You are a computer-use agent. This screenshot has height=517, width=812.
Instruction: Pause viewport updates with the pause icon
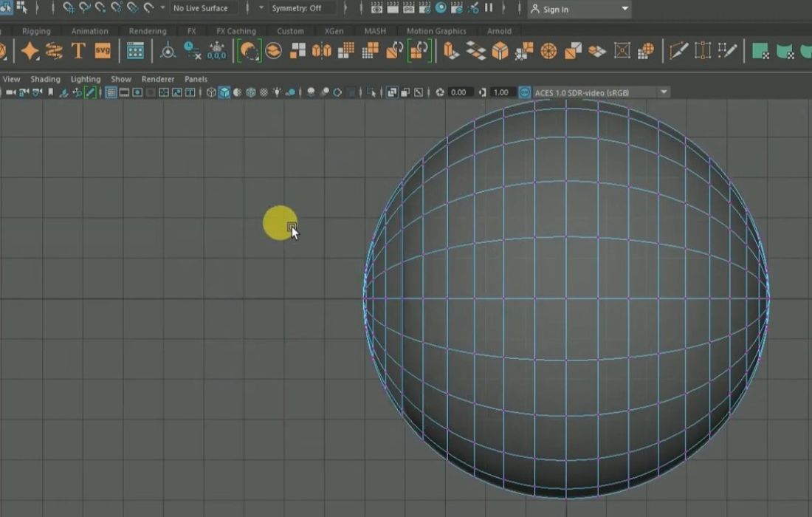(x=489, y=10)
